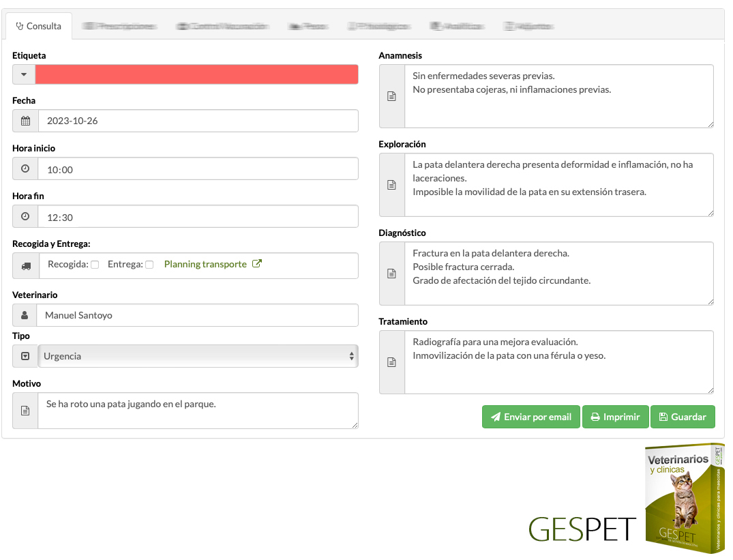
Task: Click the Motivo text area
Action: point(198,411)
